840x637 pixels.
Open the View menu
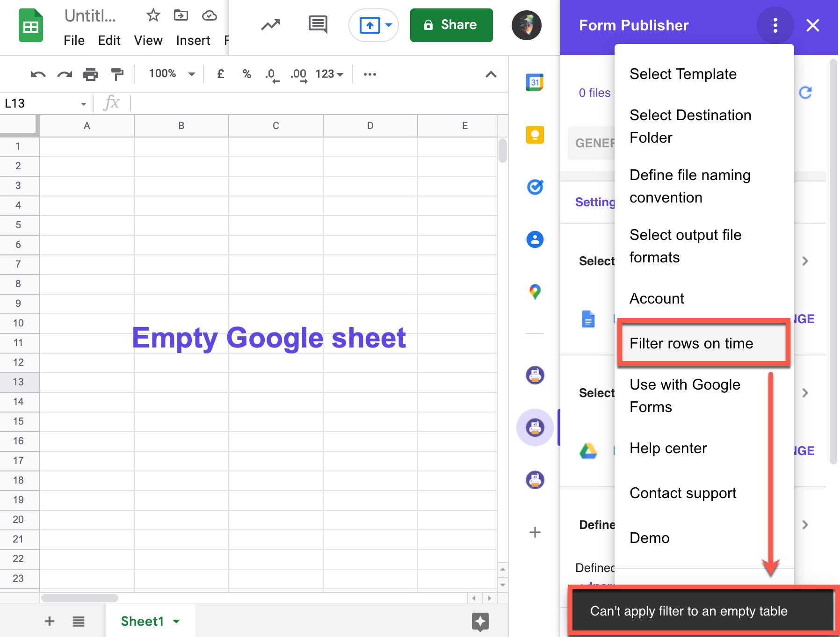[x=148, y=41]
